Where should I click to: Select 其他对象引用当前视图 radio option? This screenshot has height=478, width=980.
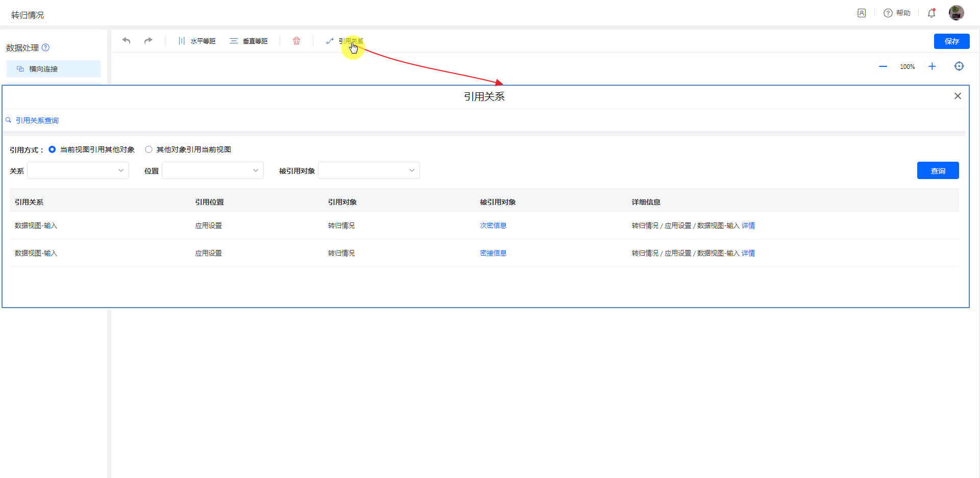point(149,149)
